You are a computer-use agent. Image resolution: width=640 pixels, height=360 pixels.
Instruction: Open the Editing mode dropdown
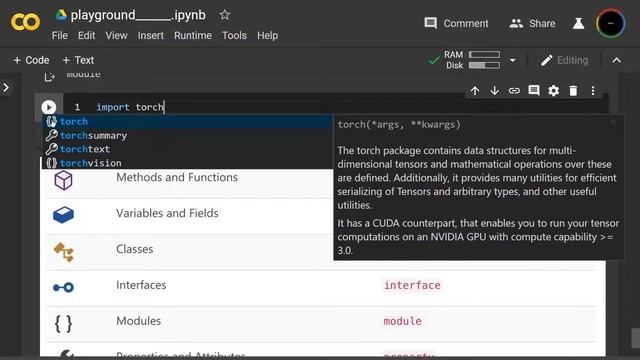click(564, 60)
